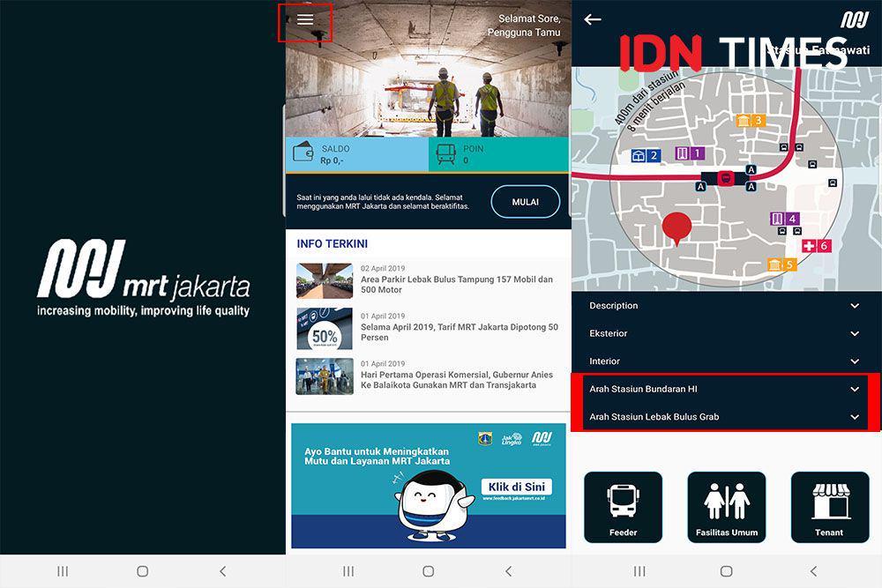Select map marker 5 orange icon
Image resolution: width=882 pixels, height=588 pixels.
click(781, 264)
